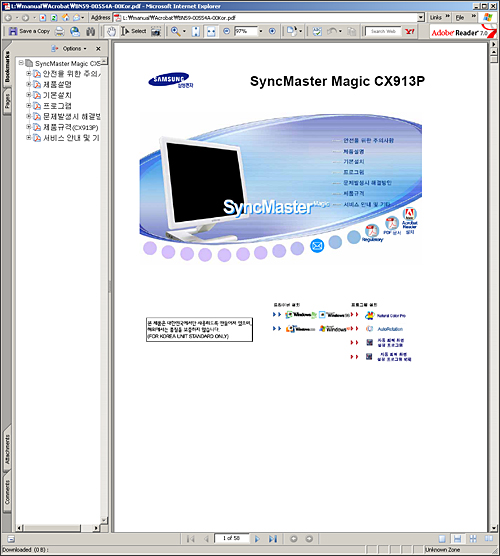The image size is (500, 556).
Task: Go to the first page button
Action: (x=191, y=539)
